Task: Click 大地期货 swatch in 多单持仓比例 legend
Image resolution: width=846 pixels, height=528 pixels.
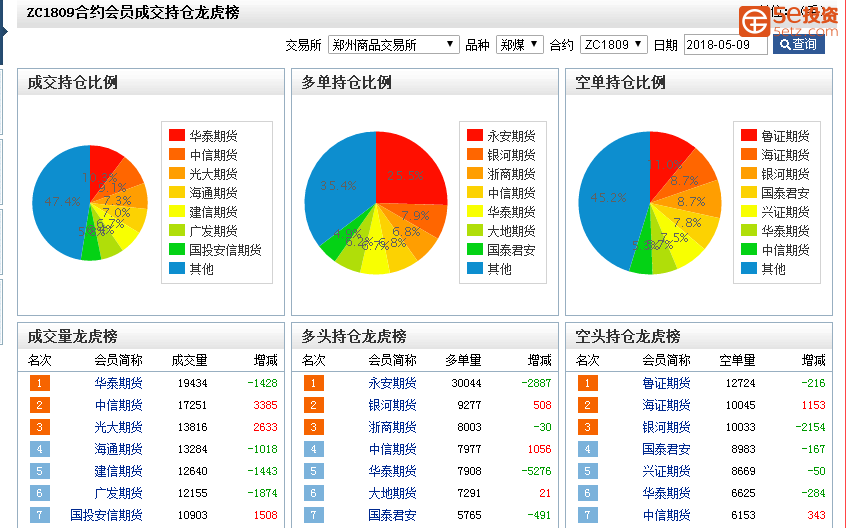Action: click(475, 230)
